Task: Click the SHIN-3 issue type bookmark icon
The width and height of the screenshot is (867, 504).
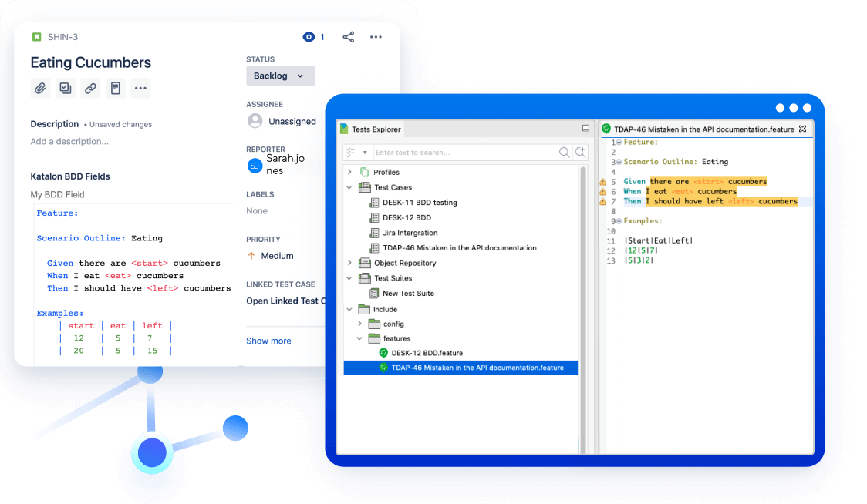Action: pos(36,37)
